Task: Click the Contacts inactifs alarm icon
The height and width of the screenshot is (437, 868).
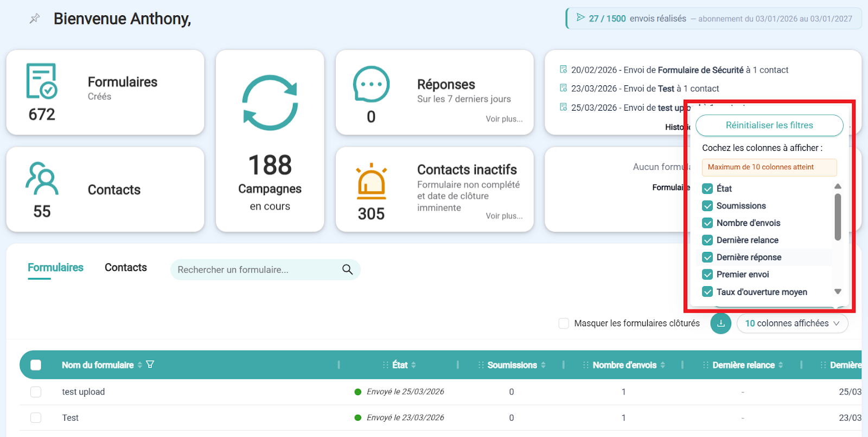Action: coord(371,181)
